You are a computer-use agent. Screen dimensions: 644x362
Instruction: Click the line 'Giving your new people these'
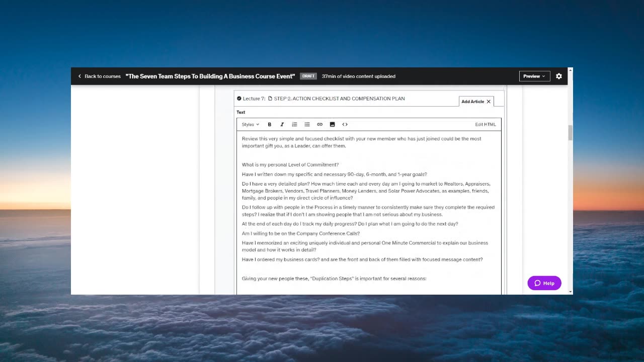point(334,279)
